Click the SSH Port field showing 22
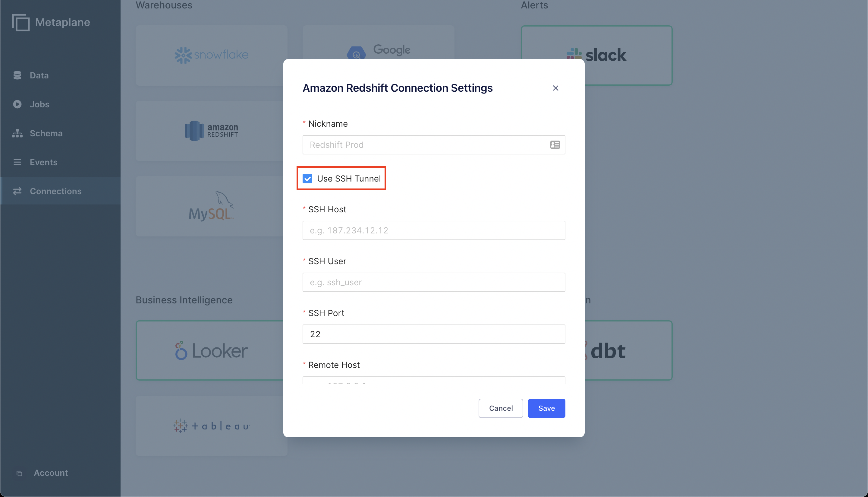This screenshot has width=868, height=497. tap(433, 334)
